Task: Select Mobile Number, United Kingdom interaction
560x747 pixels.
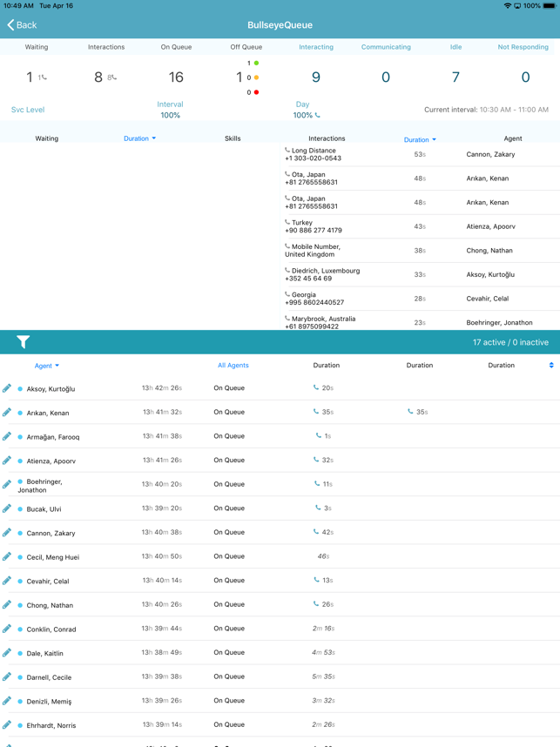Action: click(x=420, y=250)
